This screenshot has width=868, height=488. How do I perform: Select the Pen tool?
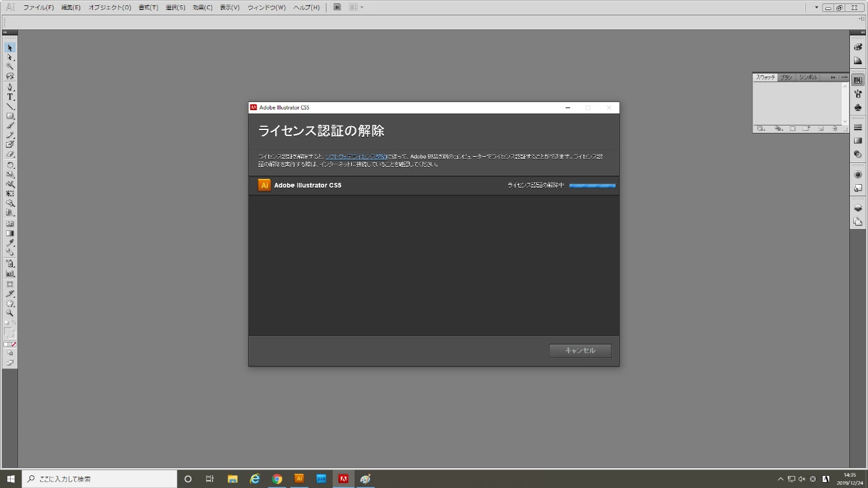point(10,87)
